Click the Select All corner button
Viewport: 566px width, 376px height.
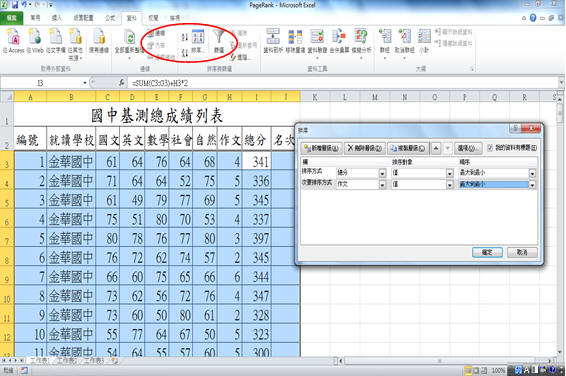[7, 97]
